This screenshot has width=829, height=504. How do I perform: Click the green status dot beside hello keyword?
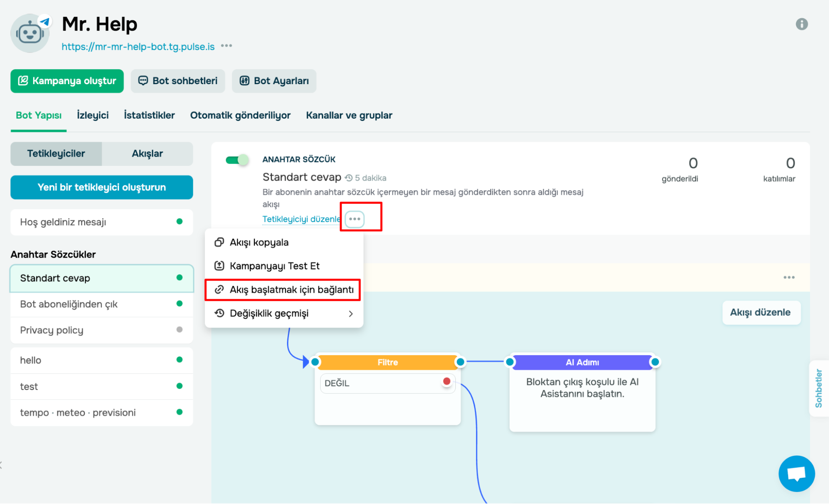tap(179, 360)
